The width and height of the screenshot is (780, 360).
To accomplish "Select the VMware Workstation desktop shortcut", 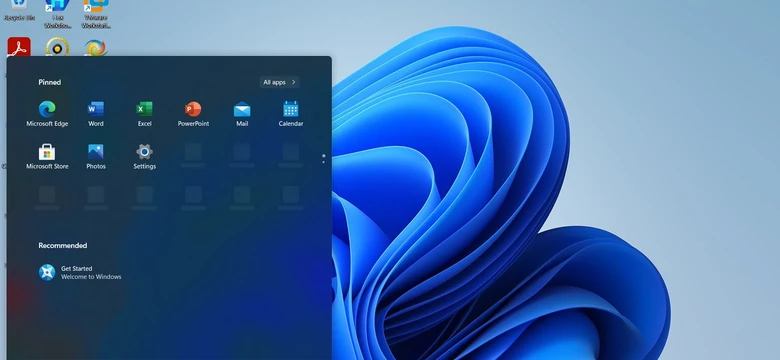I will [x=96, y=14].
